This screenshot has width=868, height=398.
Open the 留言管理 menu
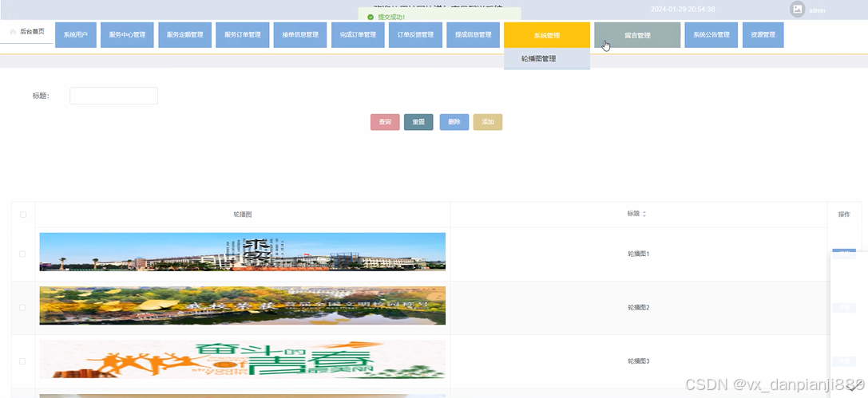[637, 35]
